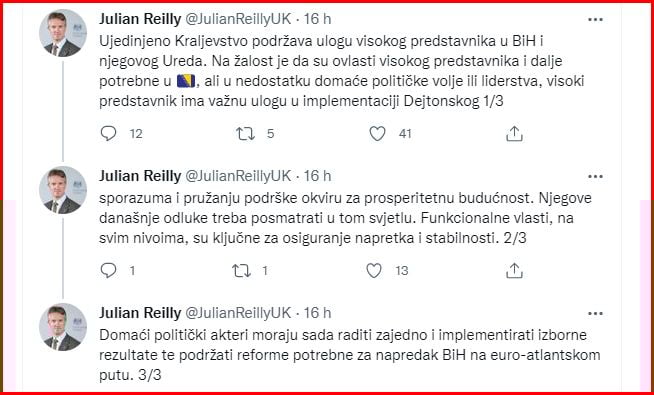Open Julian Reilly's avatar on first tweet
The width and height of the screenshot is (654, 395).
(x=63, y=33)
